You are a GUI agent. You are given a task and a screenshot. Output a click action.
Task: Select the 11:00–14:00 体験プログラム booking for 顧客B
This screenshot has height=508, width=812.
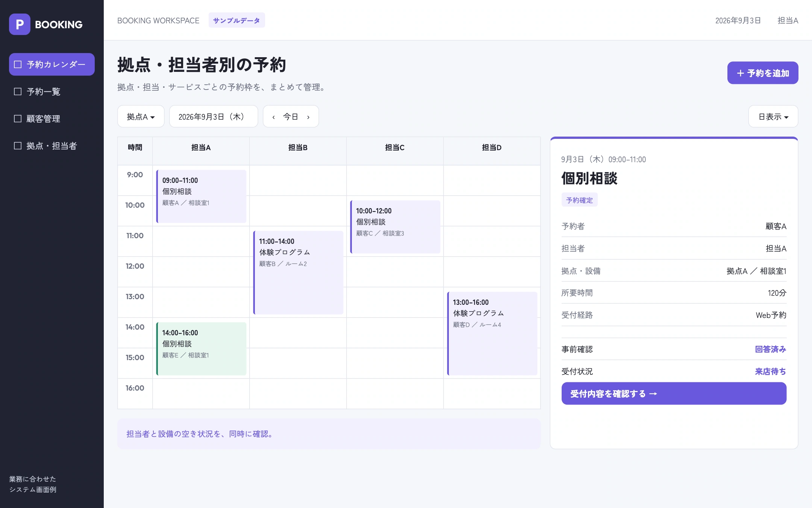point(298,272)
